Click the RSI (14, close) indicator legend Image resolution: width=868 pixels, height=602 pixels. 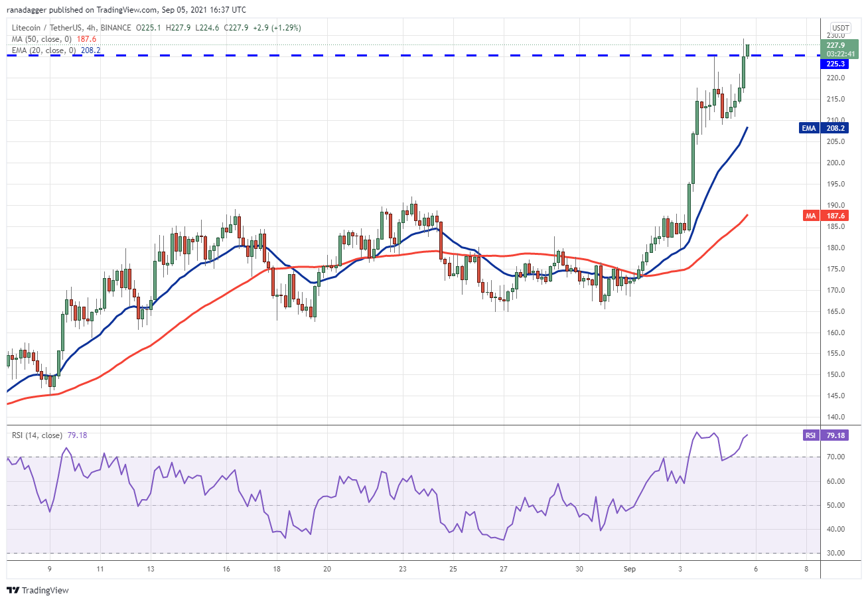tap(49, 435)
